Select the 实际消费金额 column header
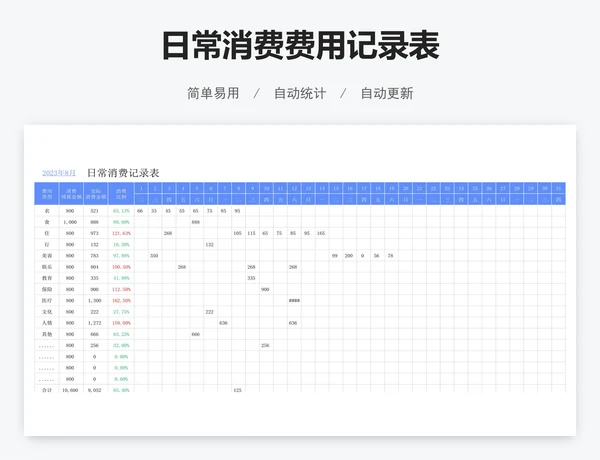 click(x=96, y=194)
